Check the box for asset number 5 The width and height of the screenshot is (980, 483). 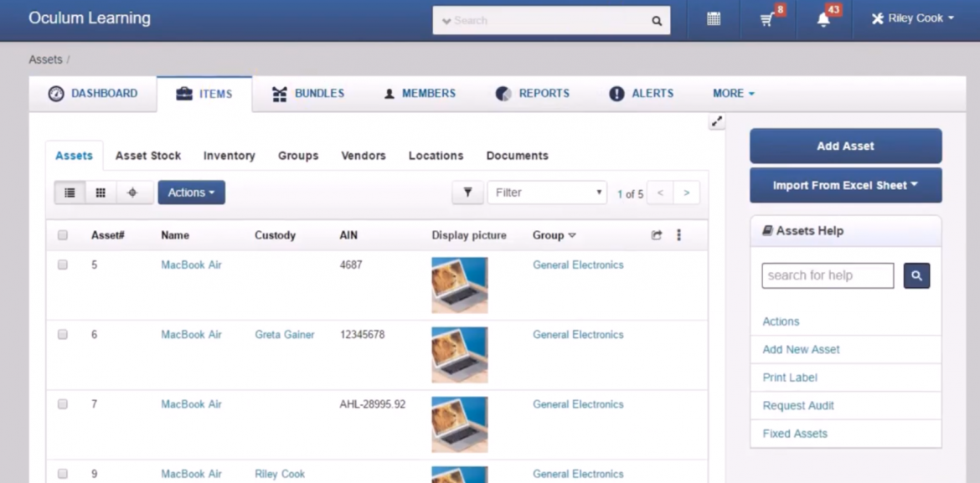point(62,265)
